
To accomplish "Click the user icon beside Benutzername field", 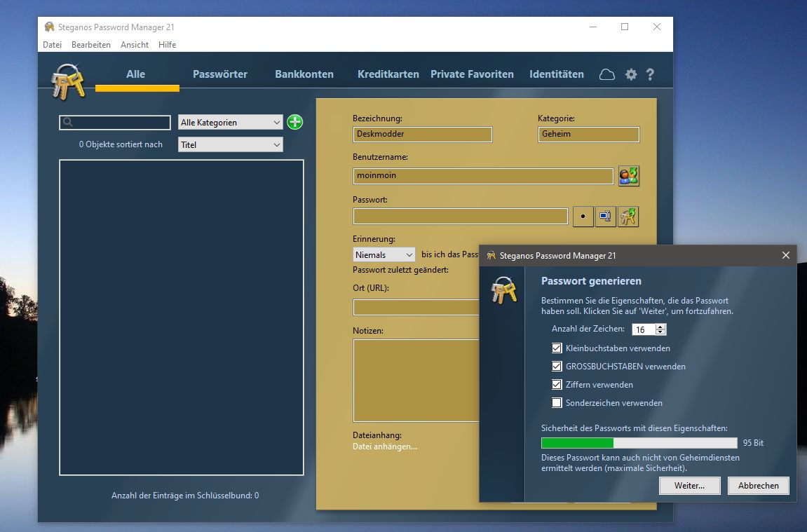I will pos(628,176).
